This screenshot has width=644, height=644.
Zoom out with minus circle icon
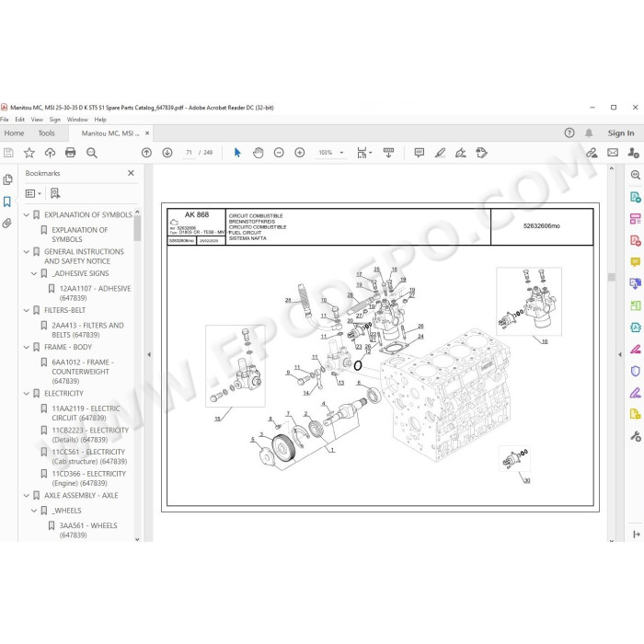coord(279,153)
